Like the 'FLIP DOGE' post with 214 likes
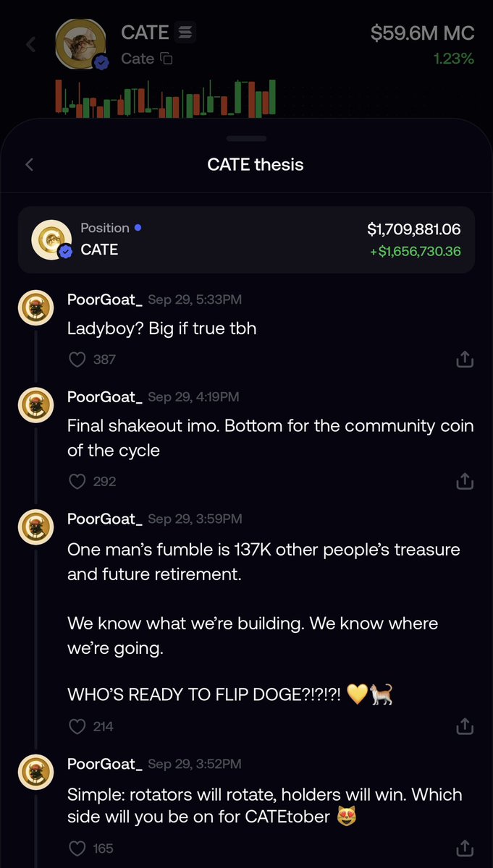Viewport: 493px width, 868px height. pyautogui.click(x=76, y=726)
